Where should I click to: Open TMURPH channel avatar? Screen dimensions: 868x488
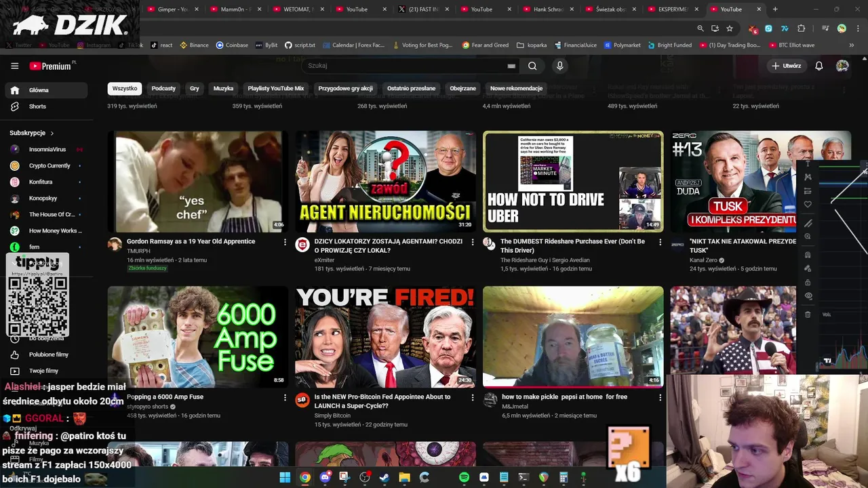115,245
